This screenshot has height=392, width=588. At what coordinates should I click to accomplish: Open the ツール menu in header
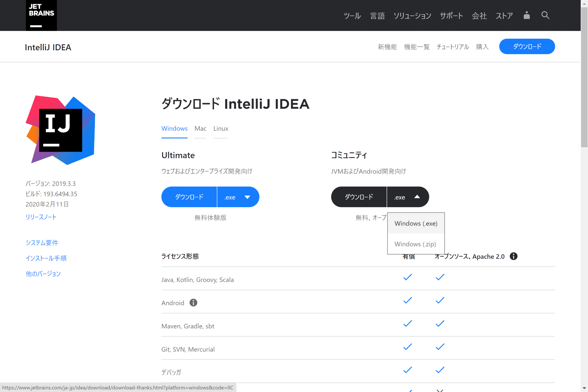tap(352, 16)
